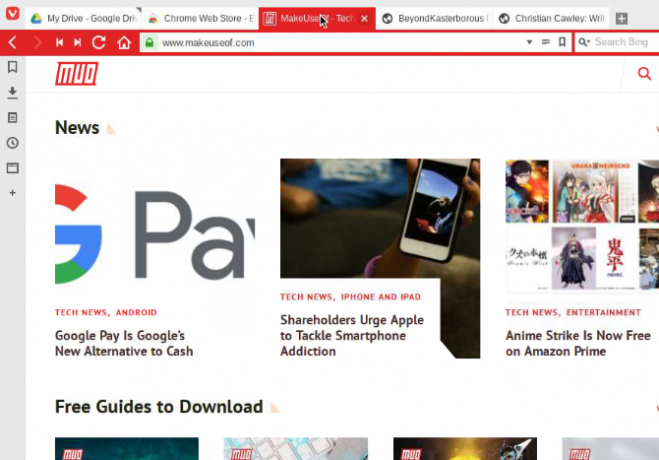Go back with the back arrow
659x460 pixels.
(13, 42)
